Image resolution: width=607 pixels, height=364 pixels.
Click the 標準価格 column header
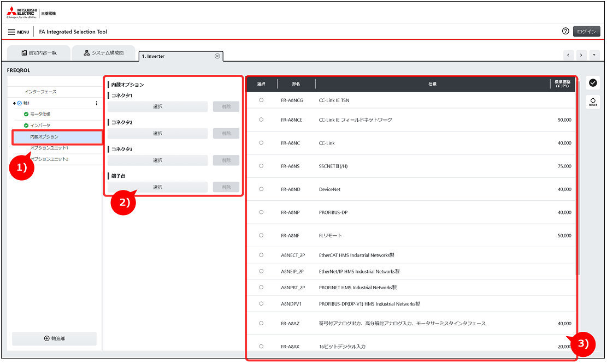tap(563, 84)
